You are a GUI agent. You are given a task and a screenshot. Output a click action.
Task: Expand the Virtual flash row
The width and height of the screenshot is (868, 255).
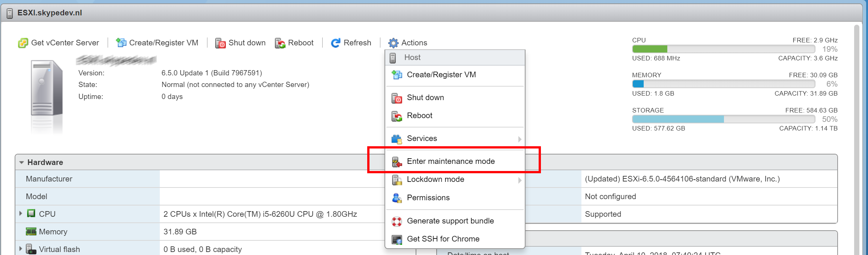tap(21, 249)
